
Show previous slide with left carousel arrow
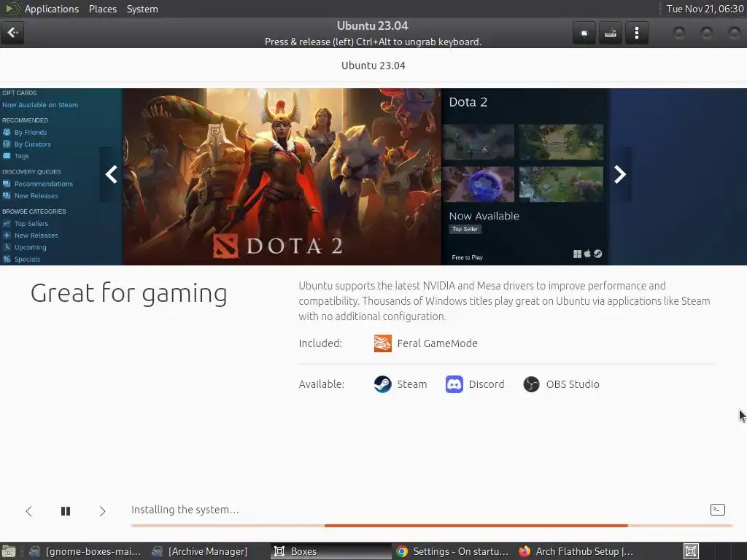(112, 174)
